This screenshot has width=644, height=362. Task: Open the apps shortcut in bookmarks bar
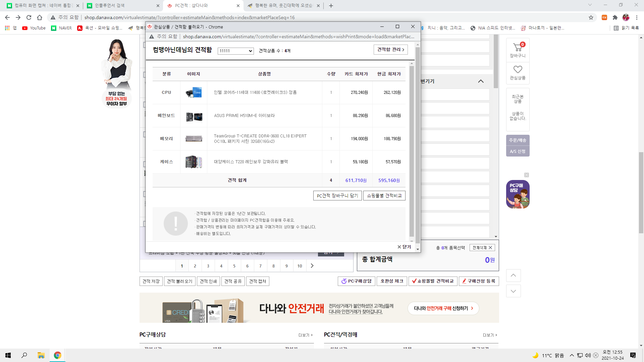click(x=10, y=28)
